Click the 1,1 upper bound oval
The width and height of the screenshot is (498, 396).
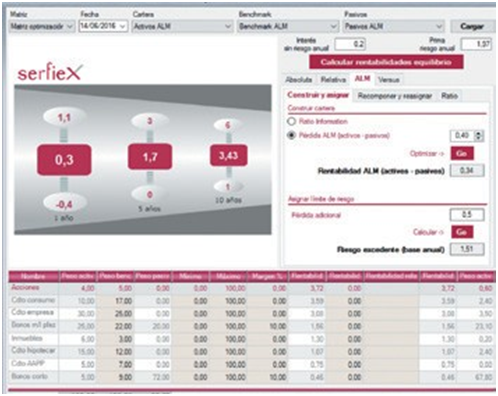click(x=64, y=117)
